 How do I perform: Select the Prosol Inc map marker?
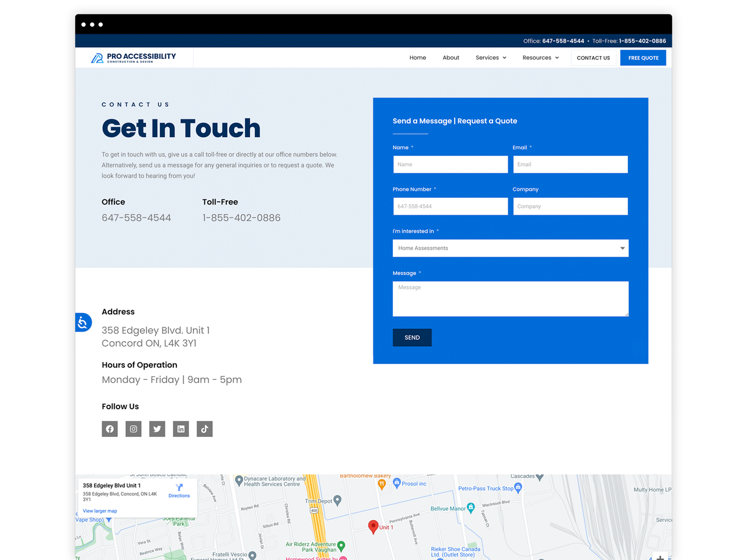coord(397,482)
